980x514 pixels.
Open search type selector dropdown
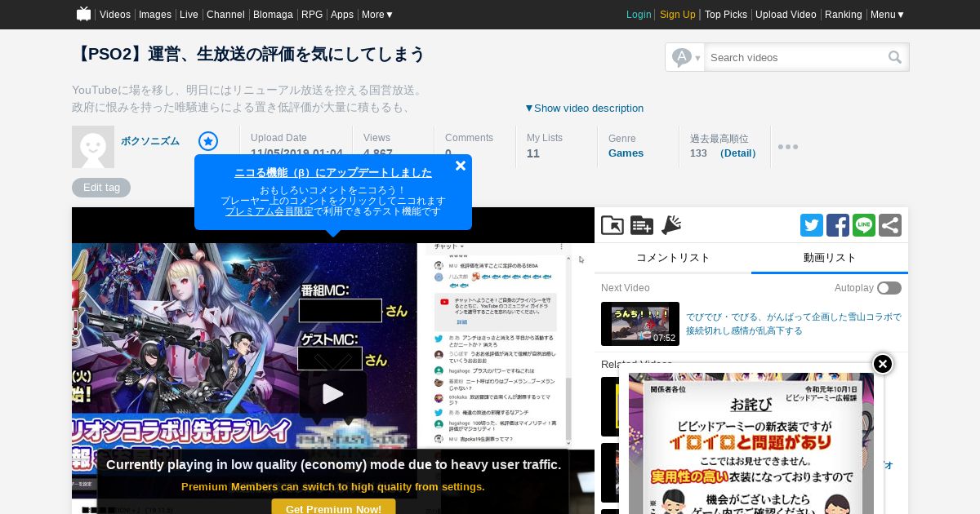click(685, 57)
